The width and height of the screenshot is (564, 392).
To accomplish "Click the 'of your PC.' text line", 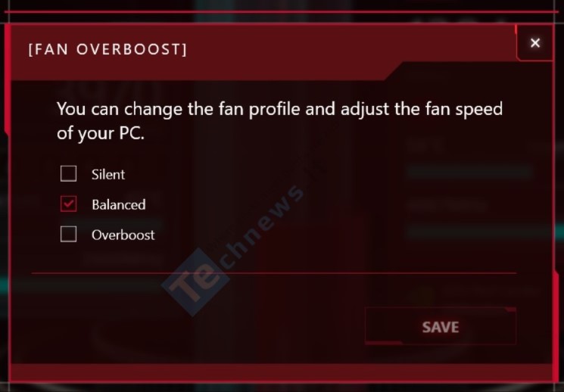I will coord(101,133).
